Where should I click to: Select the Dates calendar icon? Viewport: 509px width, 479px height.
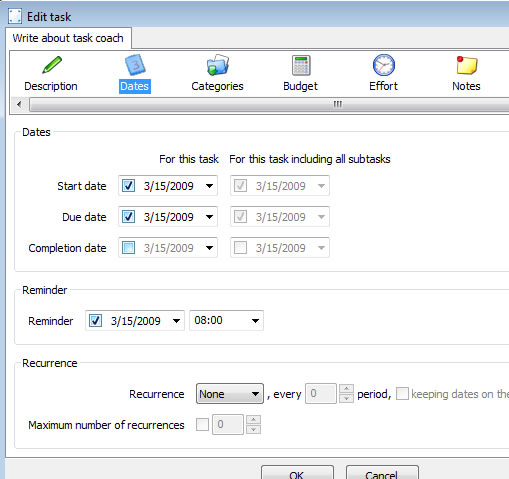pyautogui.click(x=135, y=65)
